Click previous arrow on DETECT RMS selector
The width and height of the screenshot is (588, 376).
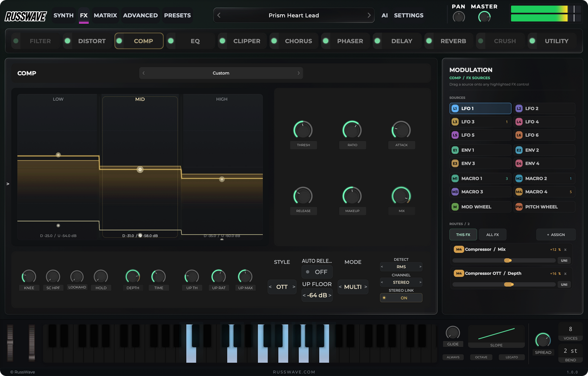(383, 267)
